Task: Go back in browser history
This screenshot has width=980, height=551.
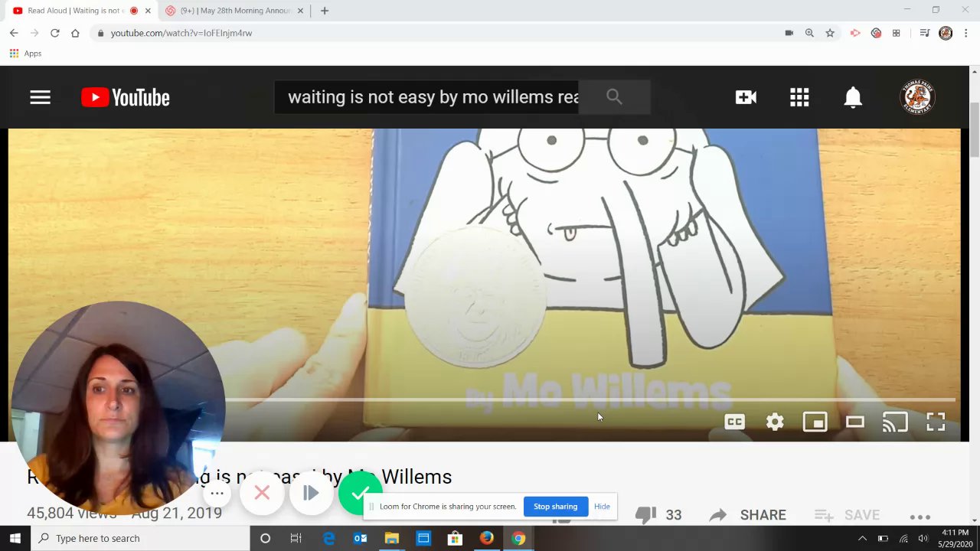Action: tap(14, 33)
